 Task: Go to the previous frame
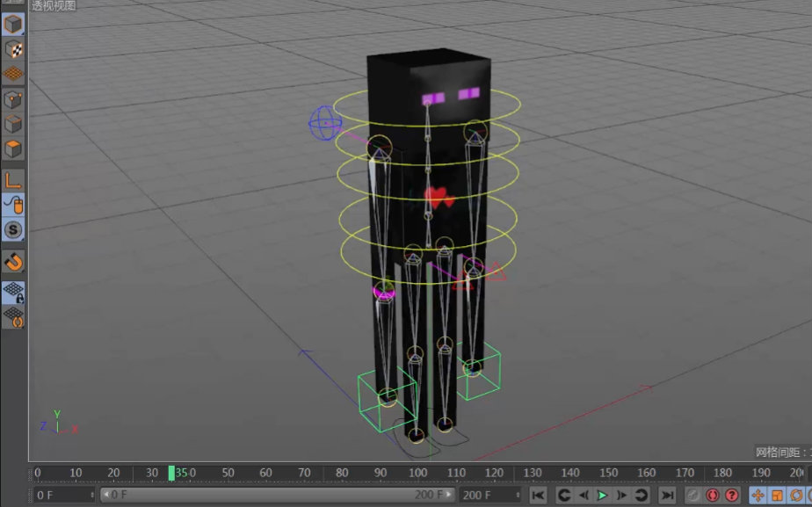click(583, 496)
